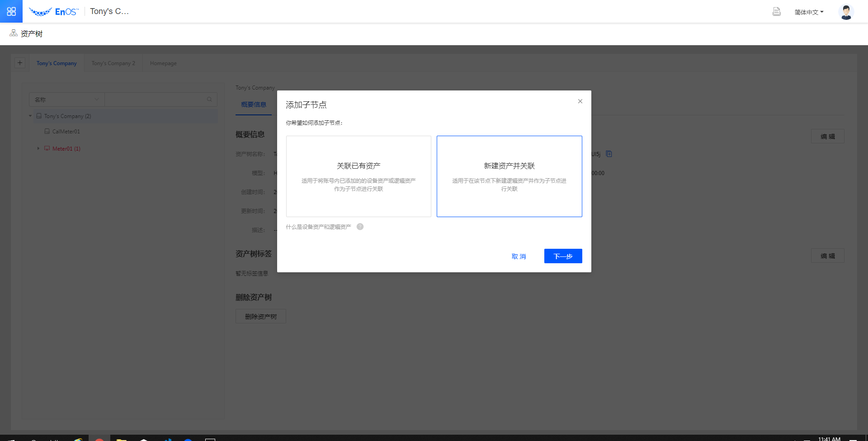868x441 pixels.
Task: Open the application grid menu icon
Action: click(x=11, y=11)
